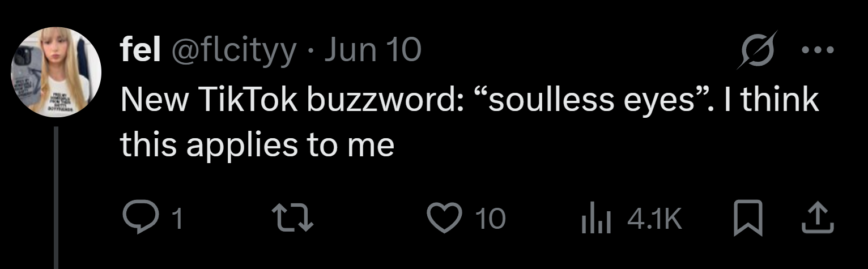Click tweet text "this applies to me"
This screenshot has width=868, height=269.
click(x=257, y=145)
